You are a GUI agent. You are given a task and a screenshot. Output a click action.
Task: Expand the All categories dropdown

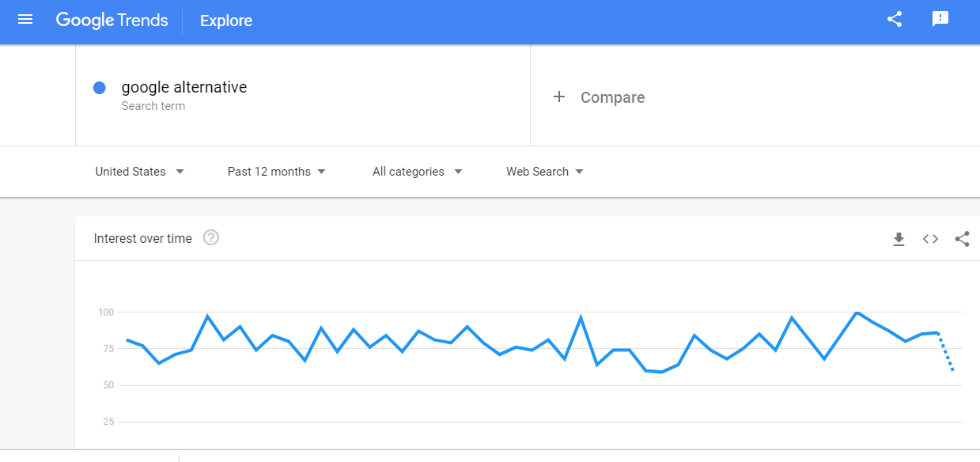[417, 172]
